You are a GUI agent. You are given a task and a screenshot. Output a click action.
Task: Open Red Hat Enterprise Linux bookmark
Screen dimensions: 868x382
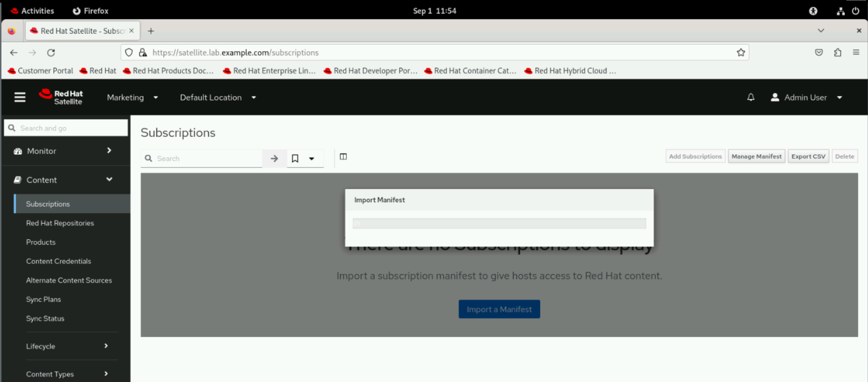pos(269,71)
